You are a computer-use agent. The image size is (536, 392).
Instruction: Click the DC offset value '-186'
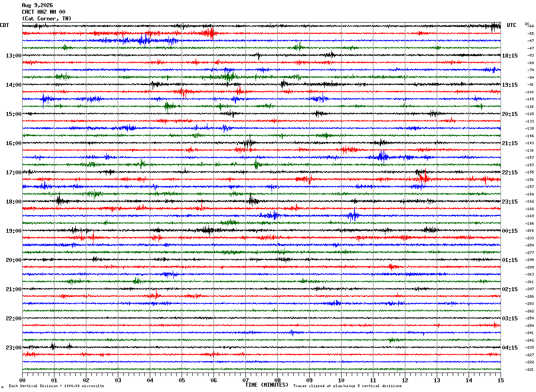tap(530, 223)
